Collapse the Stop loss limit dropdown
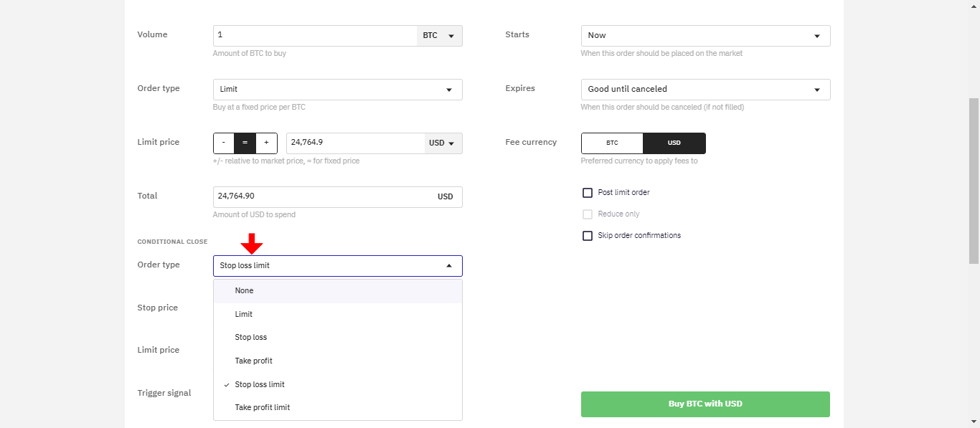This screenshot has width=980, height=428. (337, 266)
